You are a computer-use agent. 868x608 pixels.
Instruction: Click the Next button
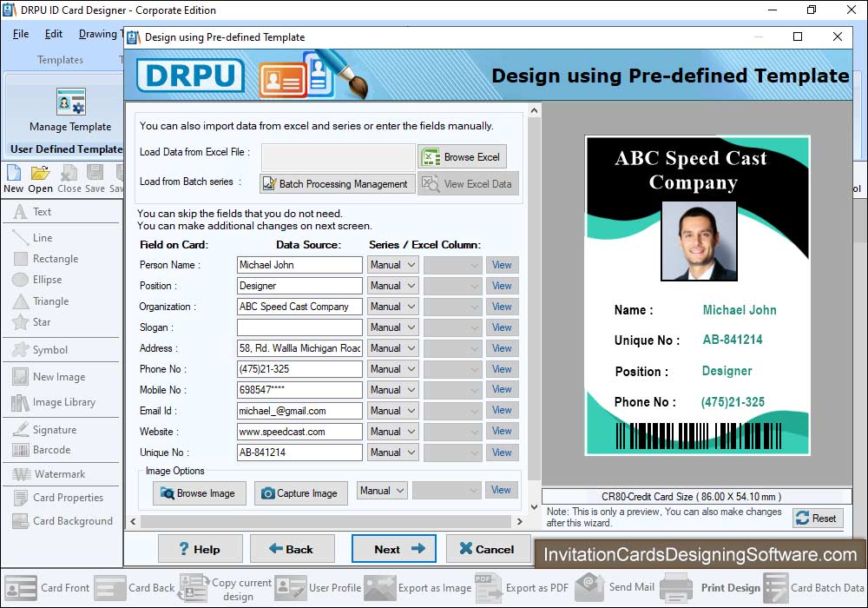click(x=393, y=549)
